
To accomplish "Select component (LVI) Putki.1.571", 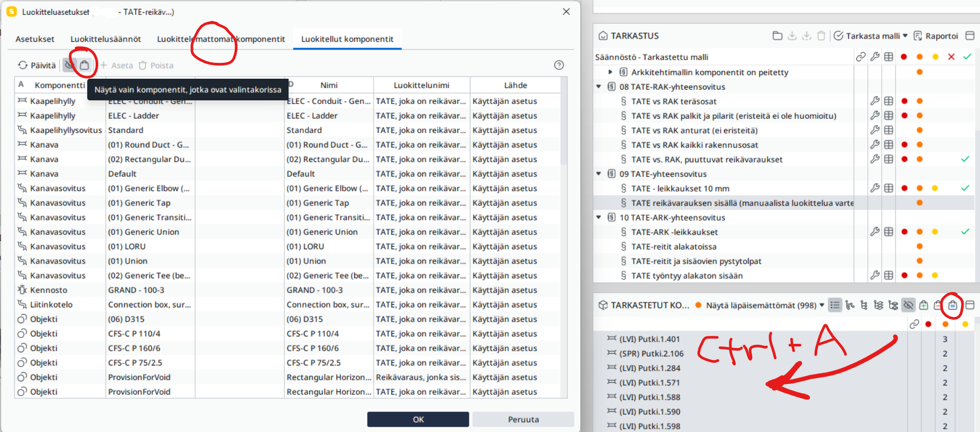I will (x=650, y=383).
